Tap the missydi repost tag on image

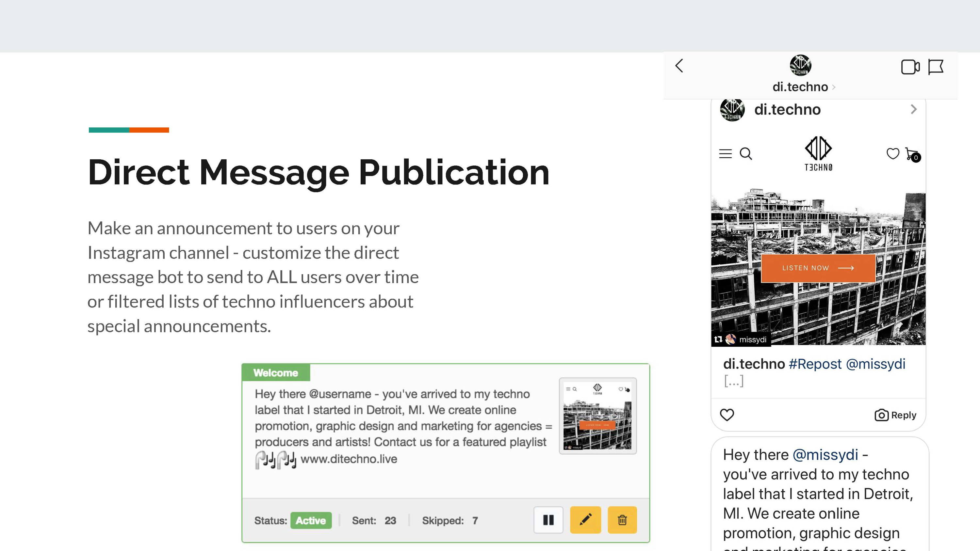[x=741, y=339]
